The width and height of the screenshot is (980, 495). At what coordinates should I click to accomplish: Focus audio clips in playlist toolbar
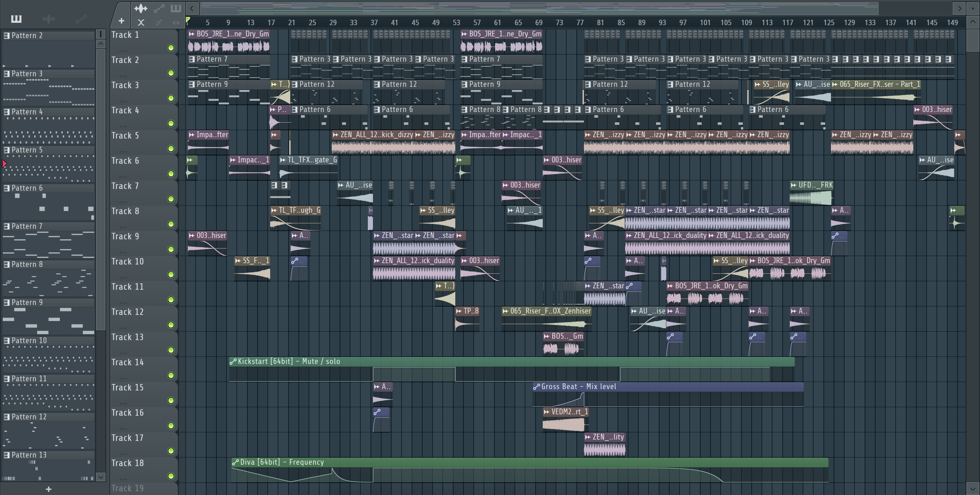(x=141, y=8)
